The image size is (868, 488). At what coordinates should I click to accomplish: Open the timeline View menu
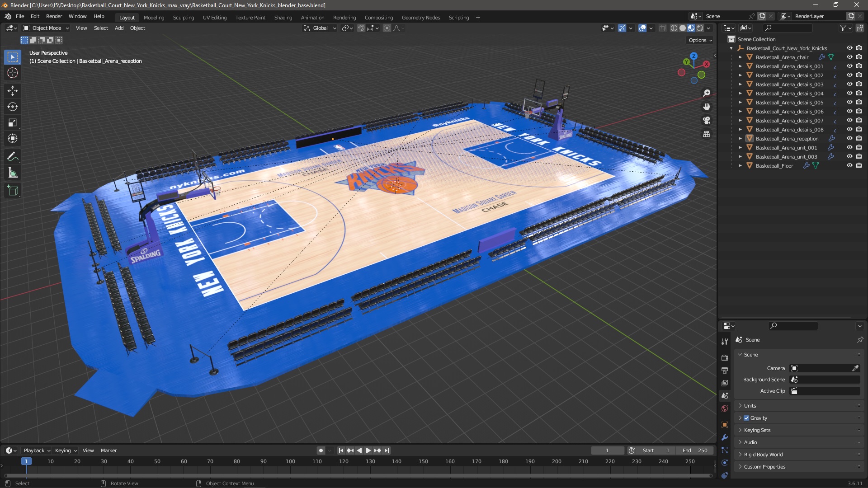pos(88,450)
